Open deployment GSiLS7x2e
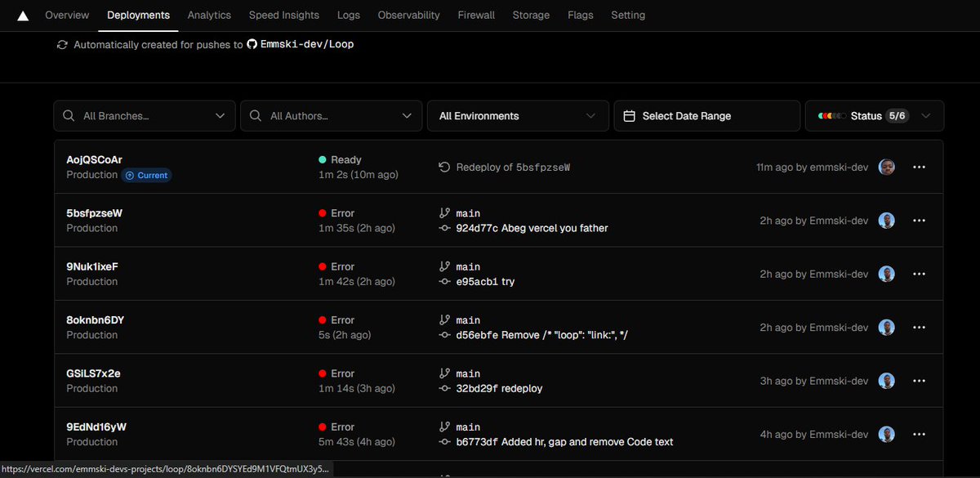The height and width of the screenshot is (478, 980). tap(93, 373)
